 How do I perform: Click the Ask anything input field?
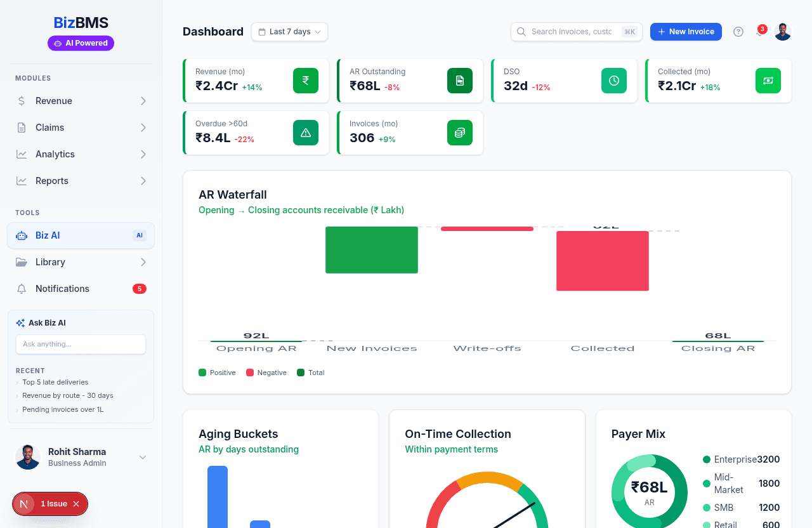point(81,344)
